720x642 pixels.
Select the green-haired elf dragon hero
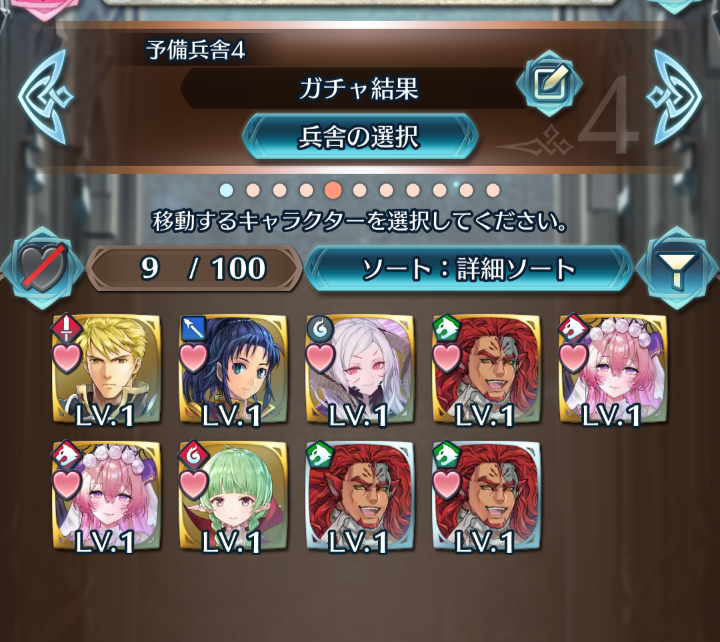233,496
